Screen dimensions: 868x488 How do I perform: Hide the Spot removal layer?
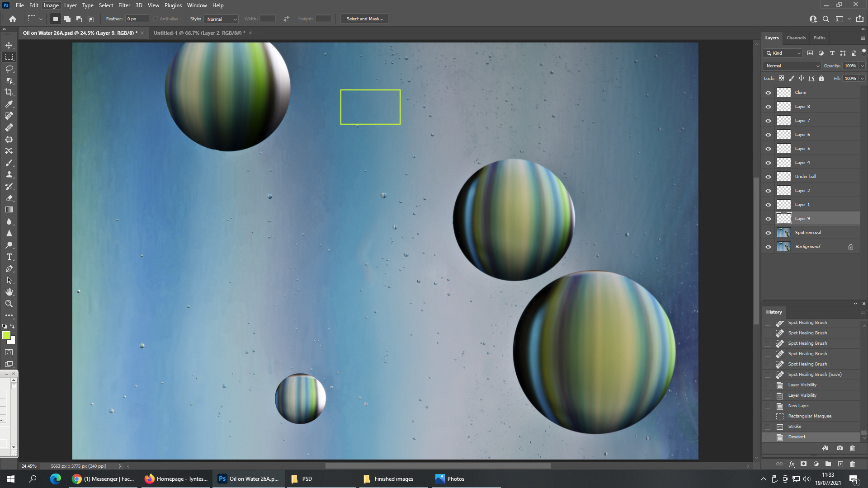click(x=768, y=233)
